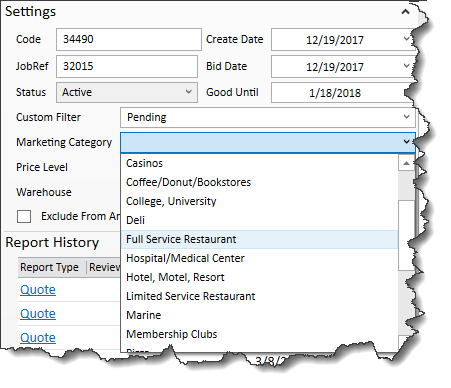Screen dimensions: 451x388
Task: Click the Report History heading
Action: click(x=52, y=243)
